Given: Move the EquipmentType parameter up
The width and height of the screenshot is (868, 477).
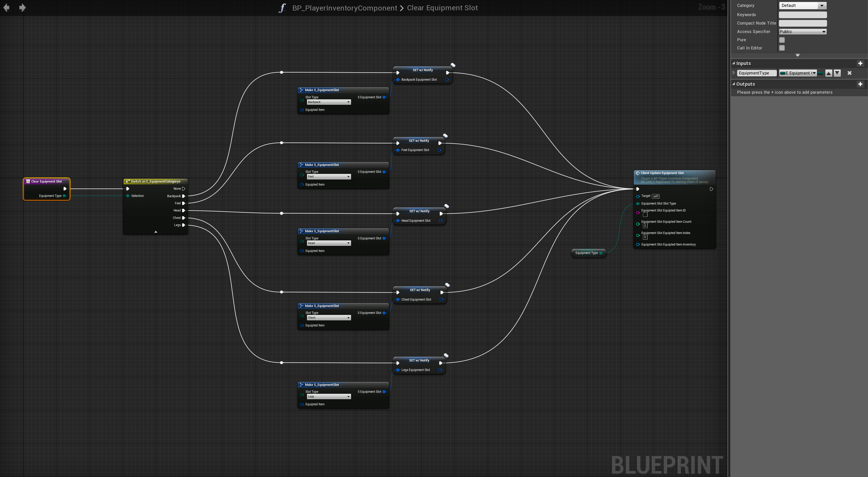Looking at the screenshot, I should (829, 73).
